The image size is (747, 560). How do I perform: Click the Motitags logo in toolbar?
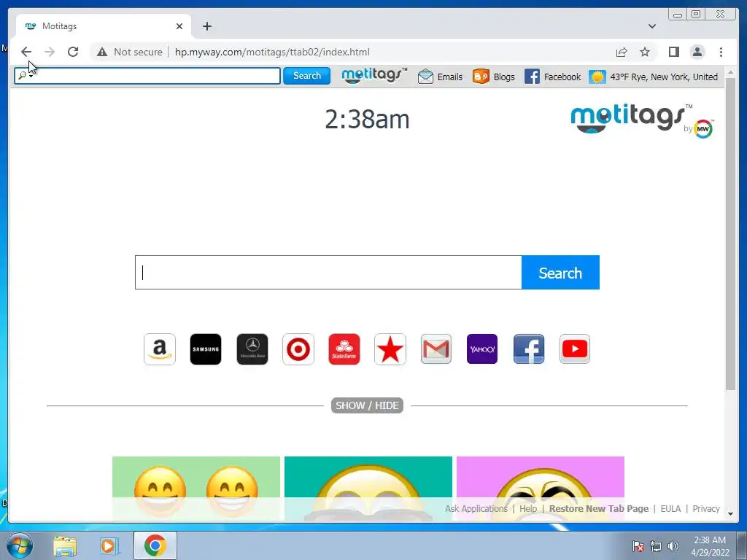374,75
